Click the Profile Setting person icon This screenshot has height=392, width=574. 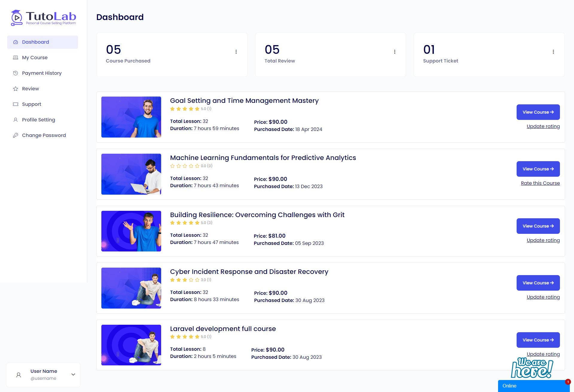click(16, 120)
